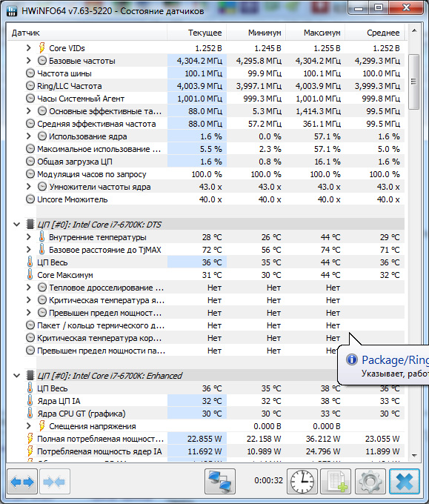Open the network remote monitoring icon

click(220, 481)
